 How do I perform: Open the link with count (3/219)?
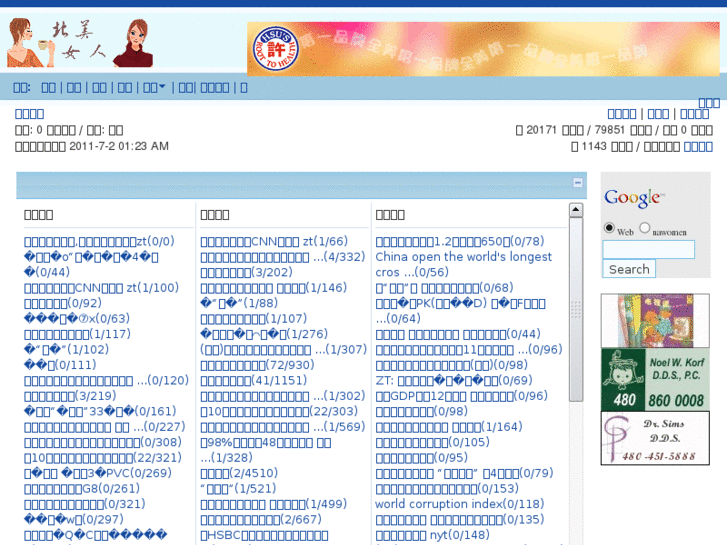coord(70,396)
